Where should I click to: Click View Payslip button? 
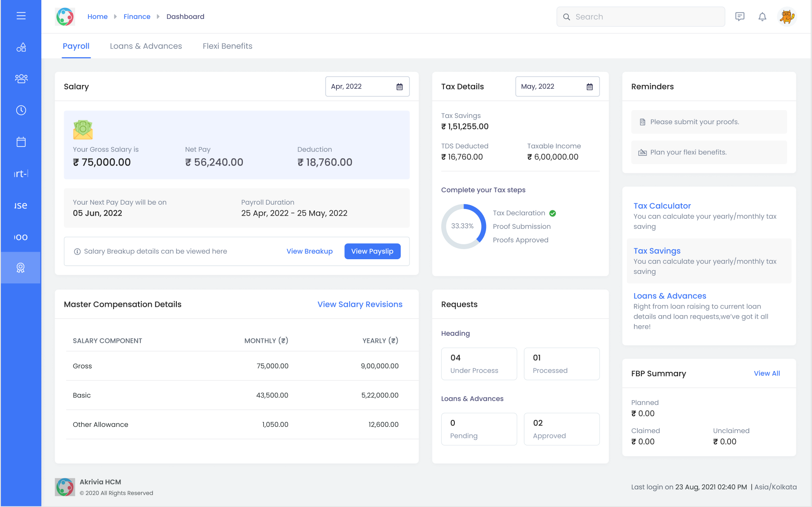click(x=372, y=251)
